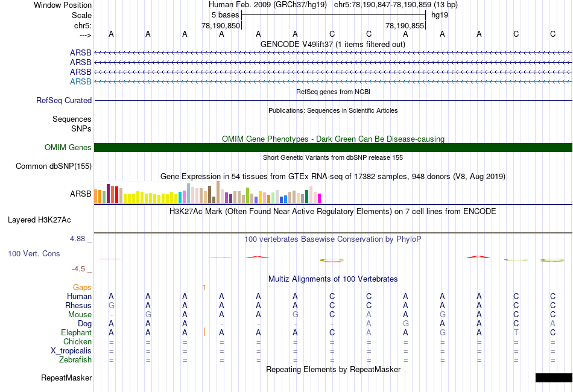Click the X_tropicalis species row label

(x=71, y=351)
